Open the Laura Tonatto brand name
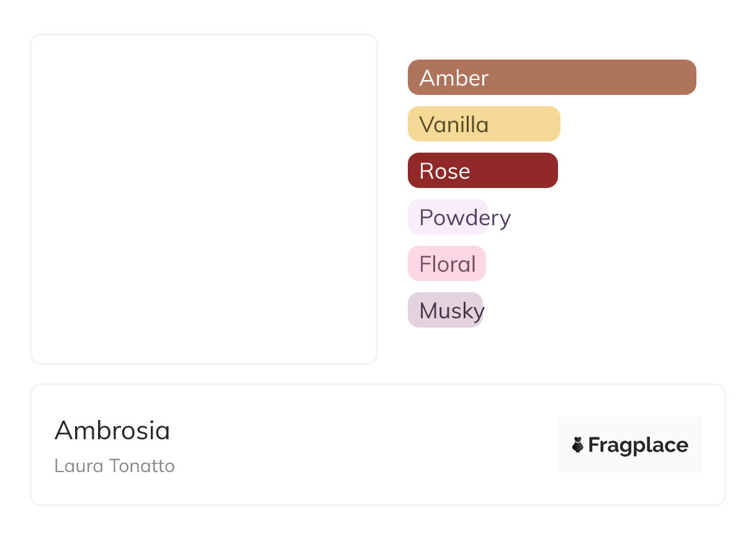The height and width of the screenshot is (536, 756). pyautogui.click(x=115, y=466)
